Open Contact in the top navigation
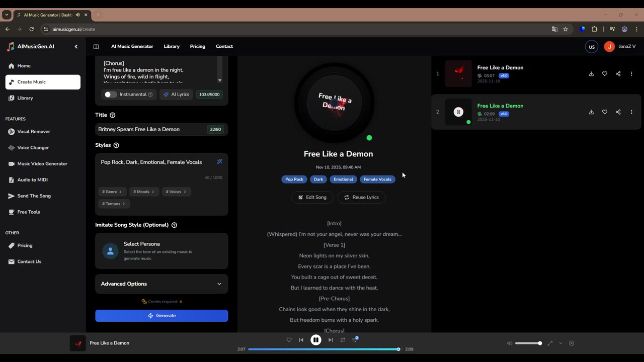The width and height of the screenshot is (644, 362). coord(224,46)
